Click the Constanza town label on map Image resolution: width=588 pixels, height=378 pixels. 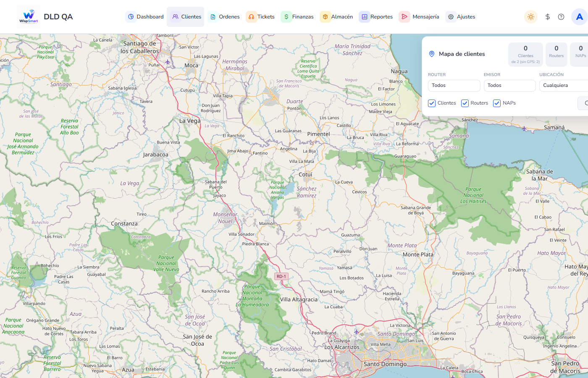124,224
